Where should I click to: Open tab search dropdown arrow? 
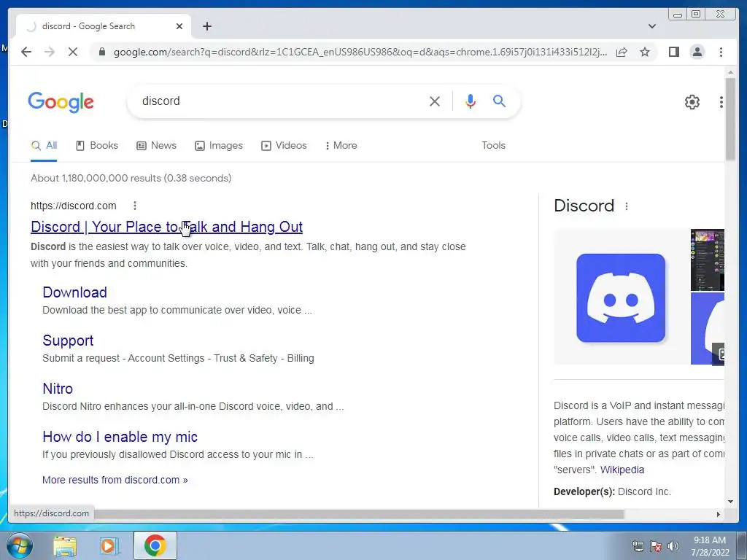(x=652, y=26)
